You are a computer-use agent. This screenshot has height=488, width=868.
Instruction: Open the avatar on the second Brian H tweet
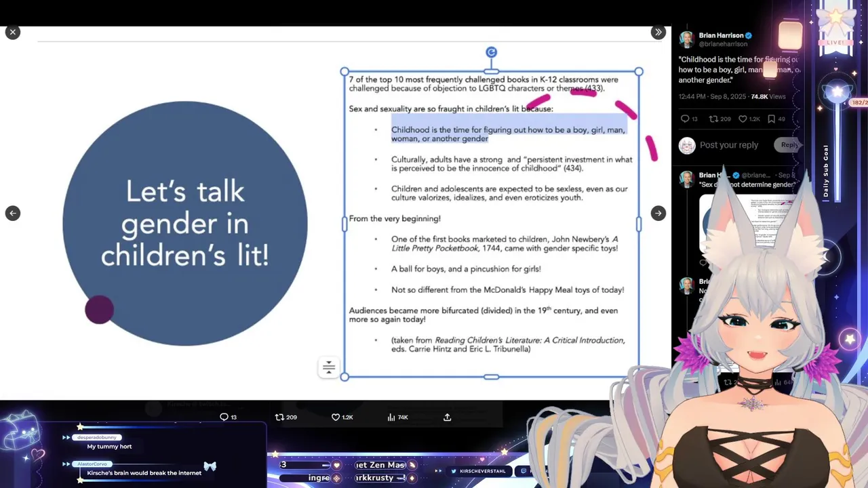click(687, 179)
